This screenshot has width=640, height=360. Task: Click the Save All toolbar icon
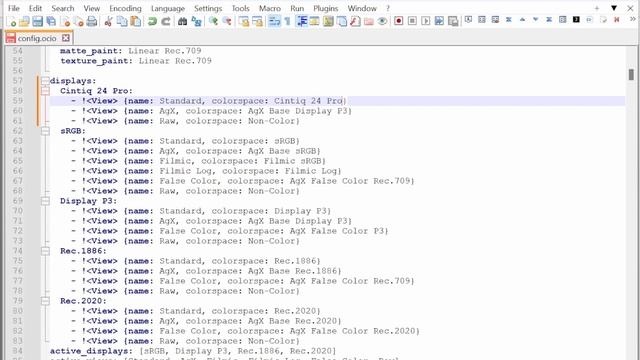[x=51, y=21]
